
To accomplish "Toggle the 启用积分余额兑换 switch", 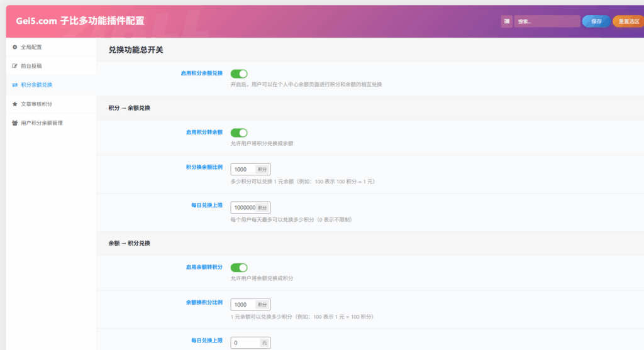I will pyautogui.click(x=239, y=74).
